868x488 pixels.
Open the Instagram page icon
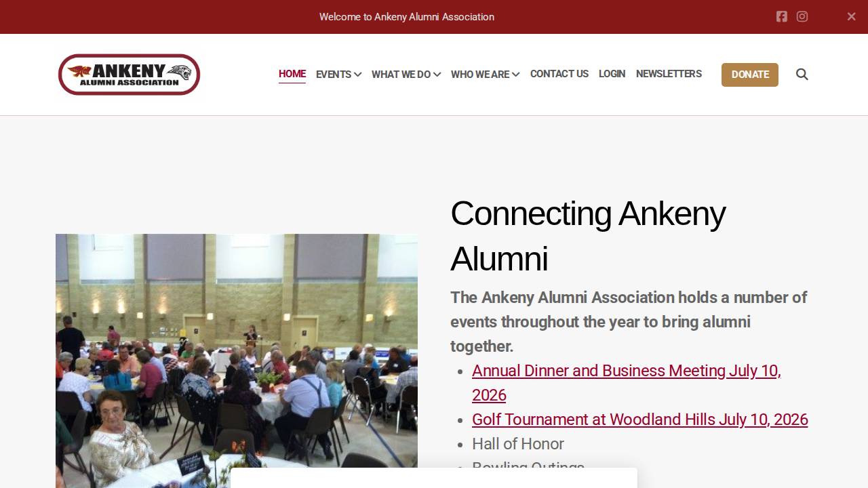point(802,16)
